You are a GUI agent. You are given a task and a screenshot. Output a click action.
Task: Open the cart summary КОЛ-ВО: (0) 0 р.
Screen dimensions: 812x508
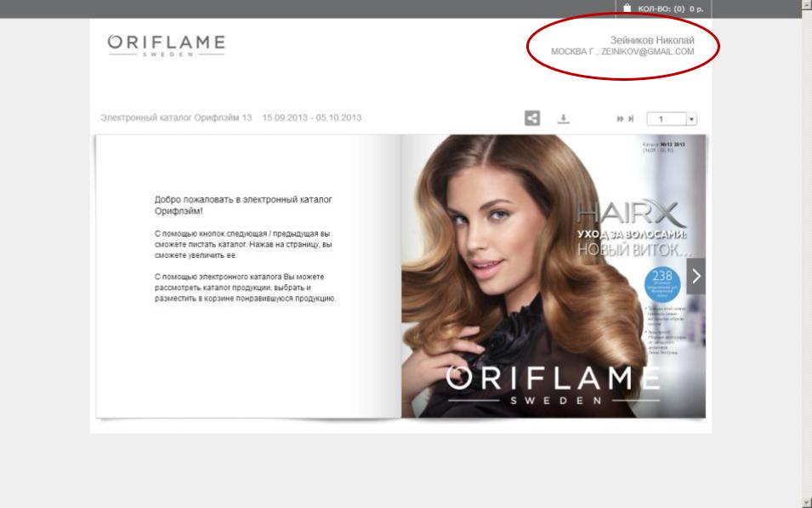tap(670, 9)
